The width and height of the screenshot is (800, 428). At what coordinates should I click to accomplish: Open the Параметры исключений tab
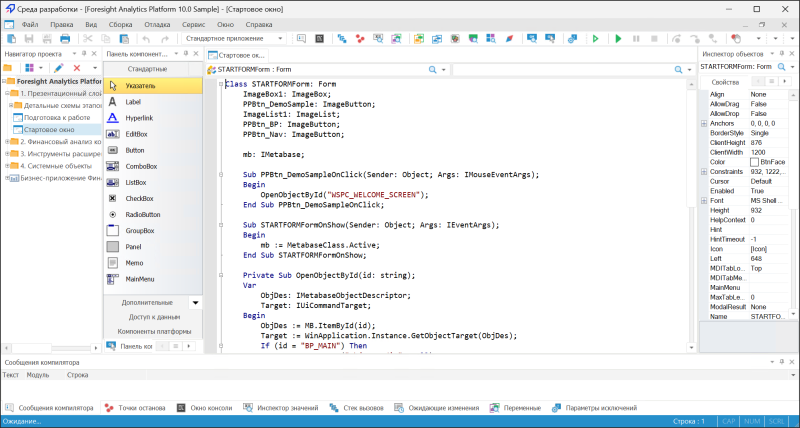(595, 408)
